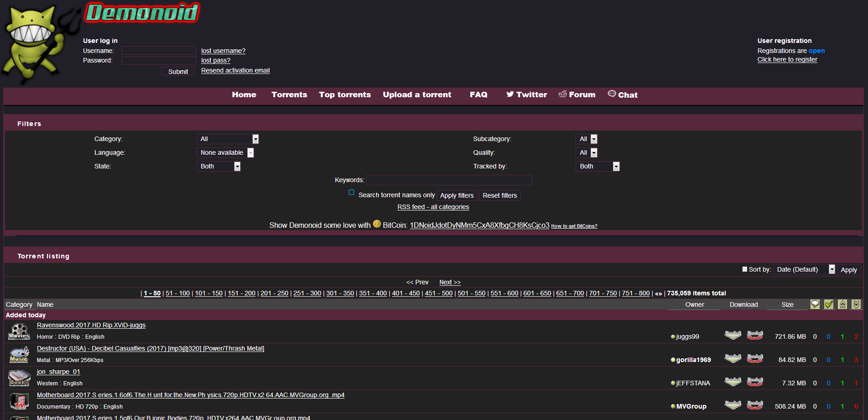Click the Music icon beside Destructor torrent
Image resolution: width=868 pixels, height=420 pixels.
pyautogui.click(x=19, y=354)
